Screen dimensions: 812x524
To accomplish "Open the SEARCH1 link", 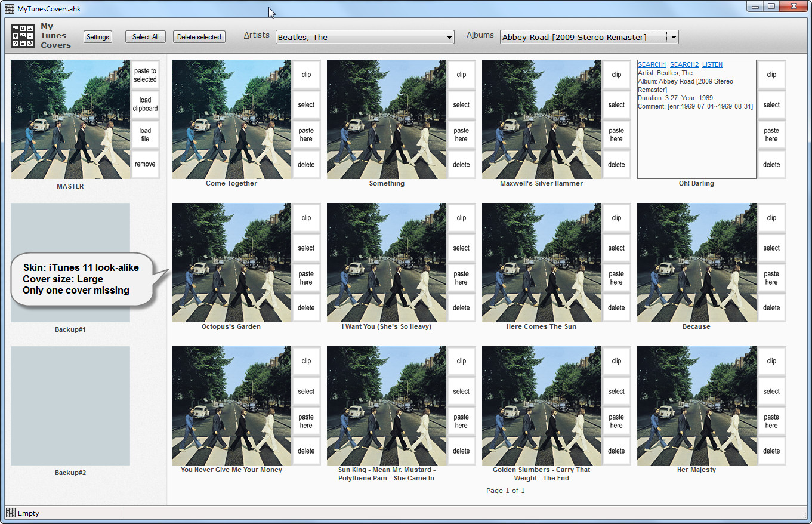I will 652,64.
